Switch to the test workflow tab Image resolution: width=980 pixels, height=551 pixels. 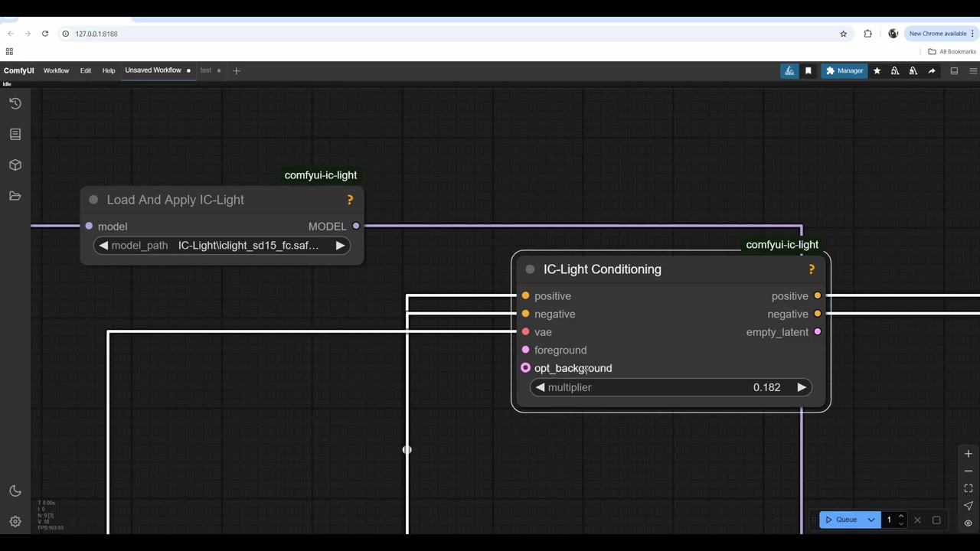(206, 70)
